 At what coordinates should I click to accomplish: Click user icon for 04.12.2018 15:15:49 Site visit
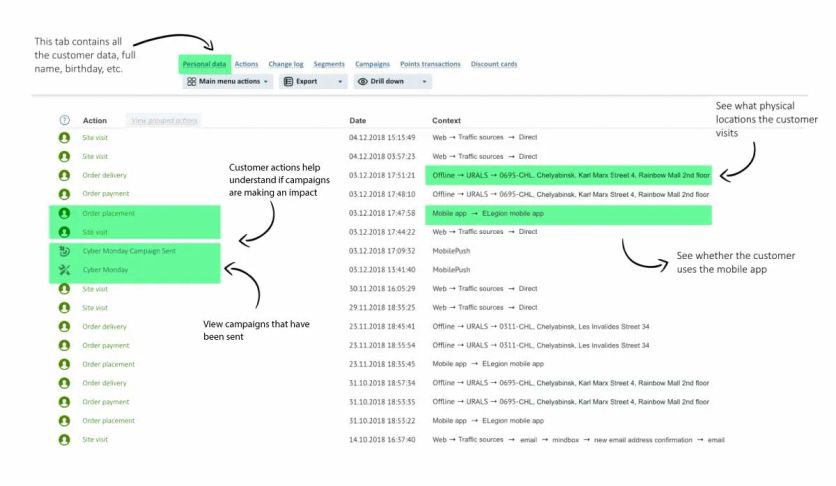point(65,137)
